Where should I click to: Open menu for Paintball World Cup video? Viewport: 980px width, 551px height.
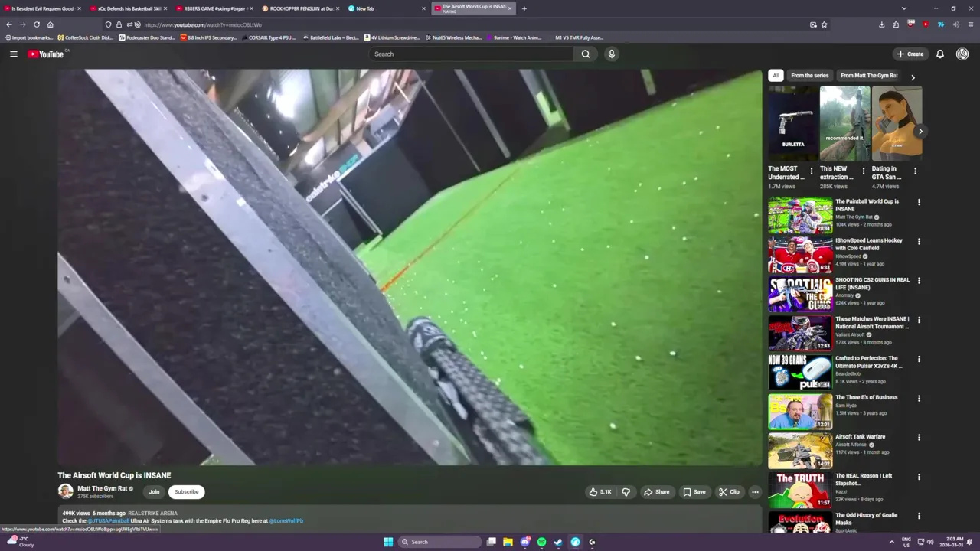[919, 203]
